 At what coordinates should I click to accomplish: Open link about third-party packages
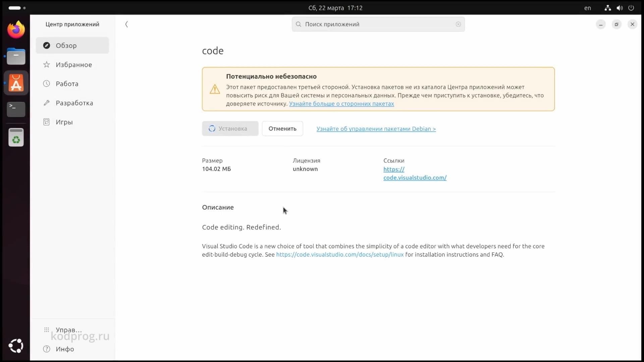tap(341, 104)
